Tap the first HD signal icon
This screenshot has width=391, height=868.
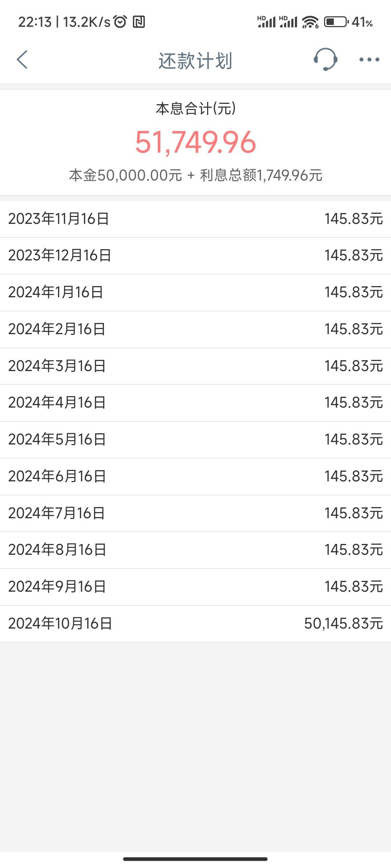point(266,22)
